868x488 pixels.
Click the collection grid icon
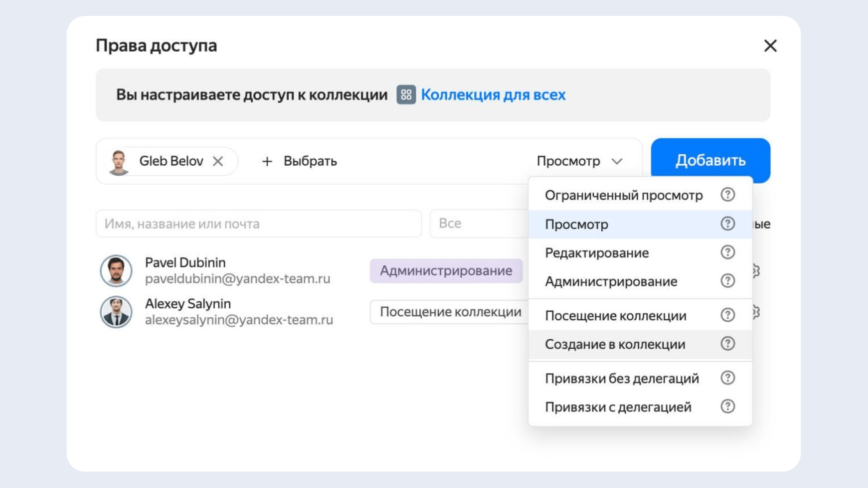(x=406, y=94)
